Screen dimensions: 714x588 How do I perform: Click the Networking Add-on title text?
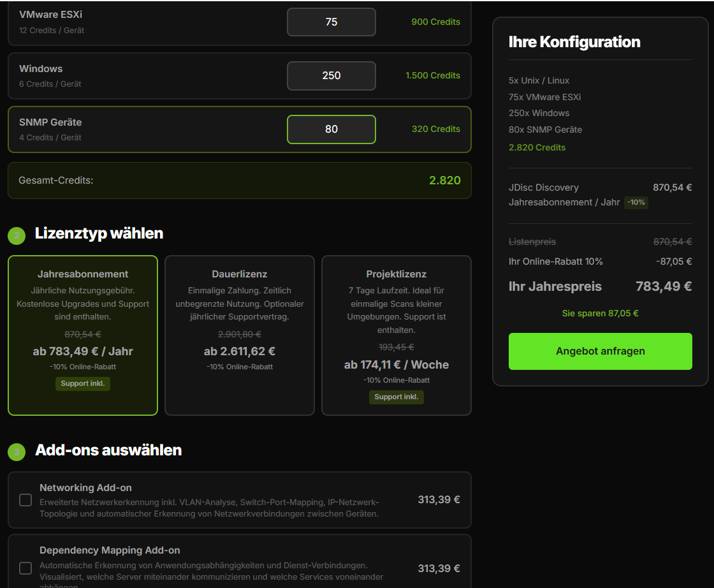click(85, 488)
